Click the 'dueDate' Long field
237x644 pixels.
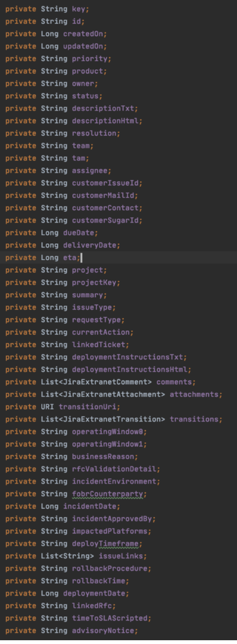(78, 232)
